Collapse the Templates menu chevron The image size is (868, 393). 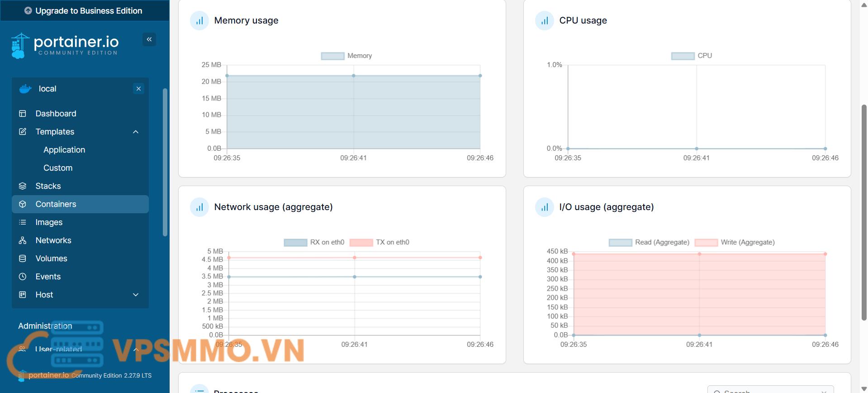tap(136, 132)
